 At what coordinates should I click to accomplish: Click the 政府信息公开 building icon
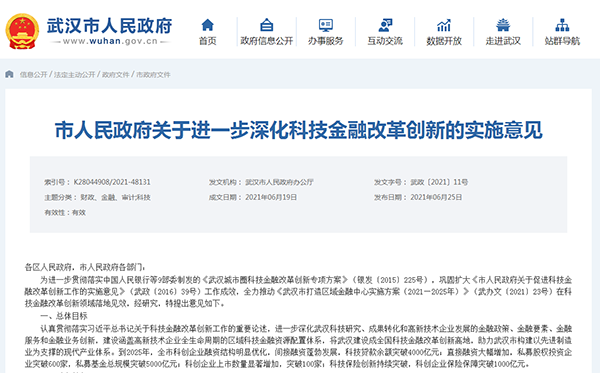click(267, 25)
